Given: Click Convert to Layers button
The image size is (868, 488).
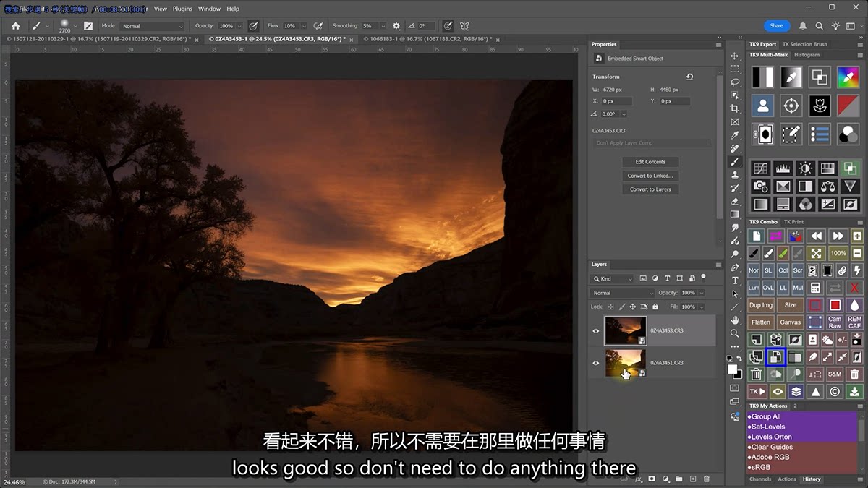Looking at the screenshot, I should (650, 189).
